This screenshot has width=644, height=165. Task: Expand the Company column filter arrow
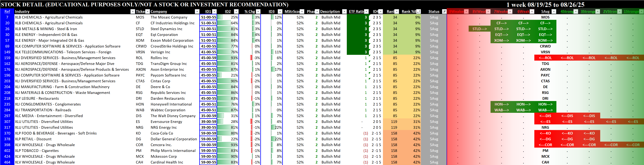[197, 11]
